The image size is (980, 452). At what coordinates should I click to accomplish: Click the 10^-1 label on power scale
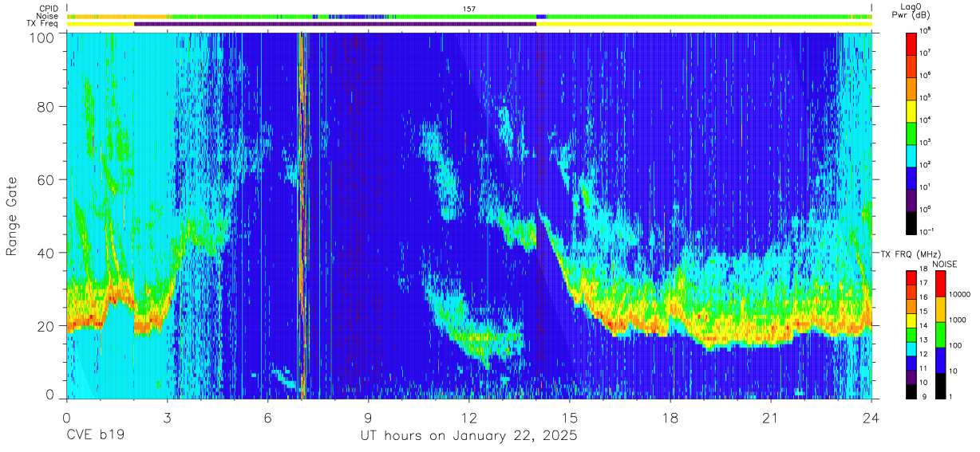click(927, 232)
